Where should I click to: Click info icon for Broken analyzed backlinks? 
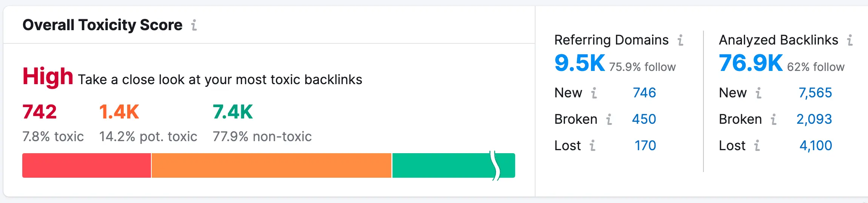(774, 119)
